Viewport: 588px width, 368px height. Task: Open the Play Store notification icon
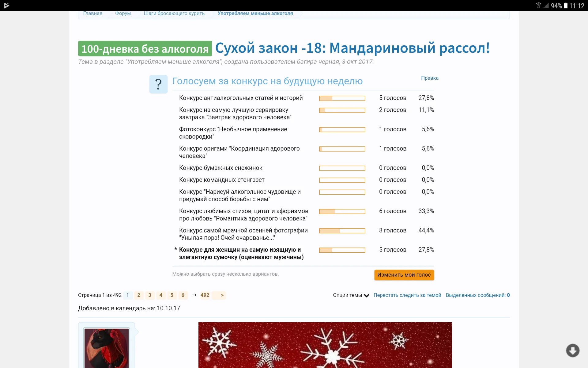(6, 5)
